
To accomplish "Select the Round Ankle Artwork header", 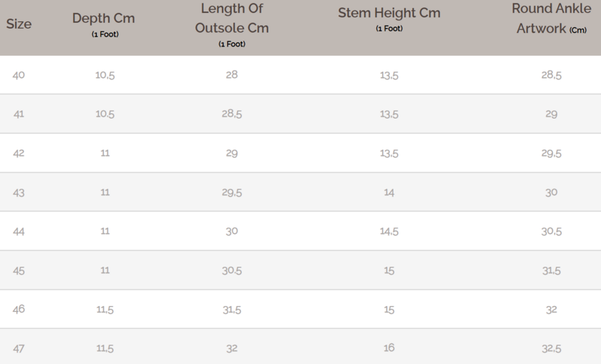I will click(x=551, y=19).
